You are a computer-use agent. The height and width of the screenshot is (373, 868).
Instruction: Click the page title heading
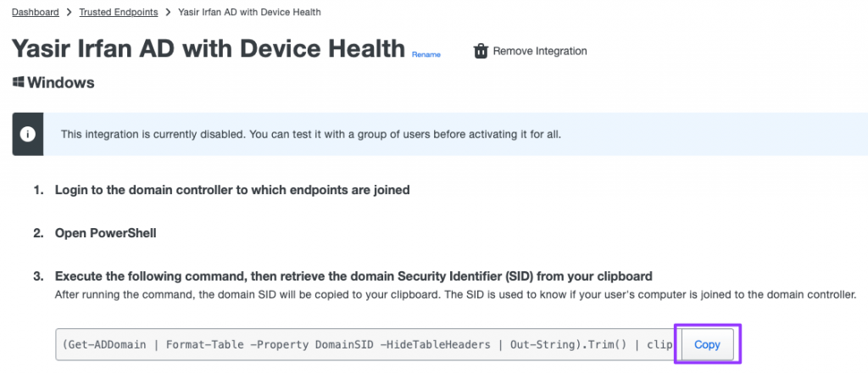209,48
